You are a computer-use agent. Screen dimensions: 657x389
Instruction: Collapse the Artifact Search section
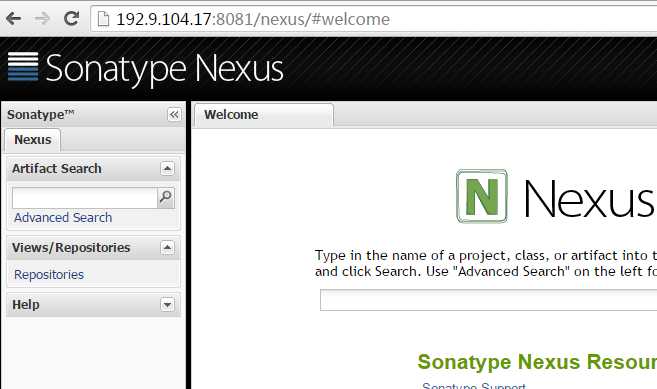point(167,169)
